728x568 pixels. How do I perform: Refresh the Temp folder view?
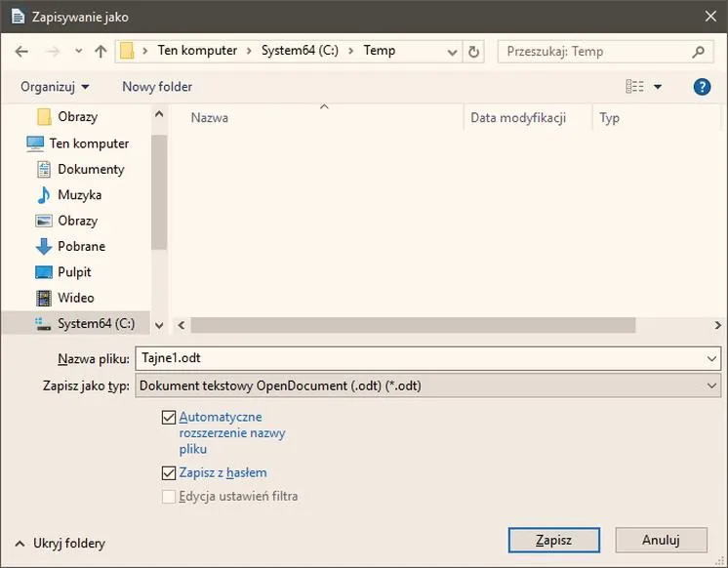(473, 52)
